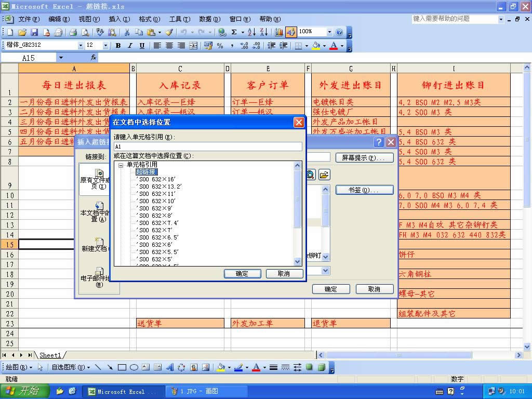Open zoom percentage dropdown
This screenshot has height=399, width=532.
329,32
